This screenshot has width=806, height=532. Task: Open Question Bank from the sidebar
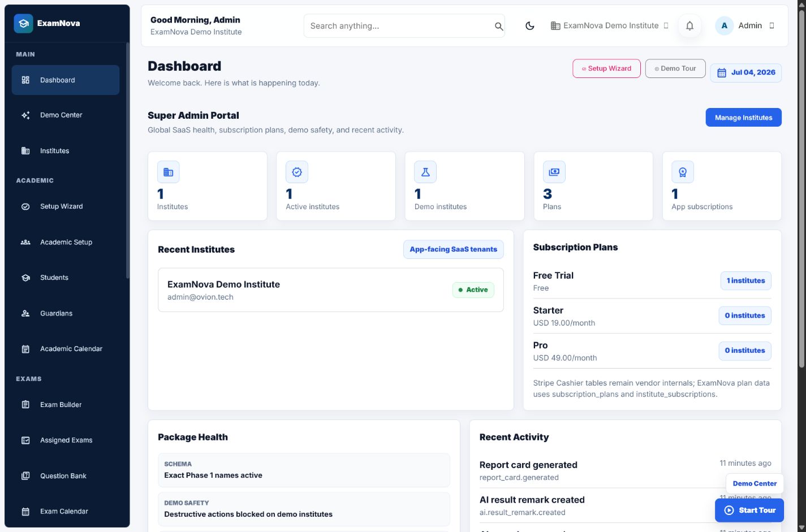tap(66, 476)
